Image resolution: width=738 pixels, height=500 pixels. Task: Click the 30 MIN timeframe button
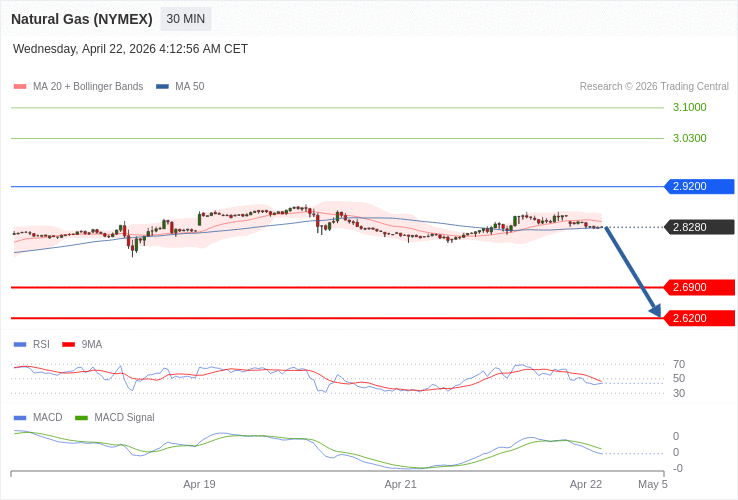[185, 19]
